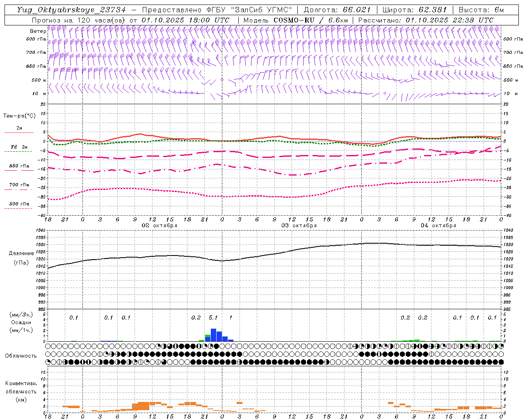This screenshot has height=420, width=525.
Task: Click the Облачность cloud cover label
Action: 21,356
